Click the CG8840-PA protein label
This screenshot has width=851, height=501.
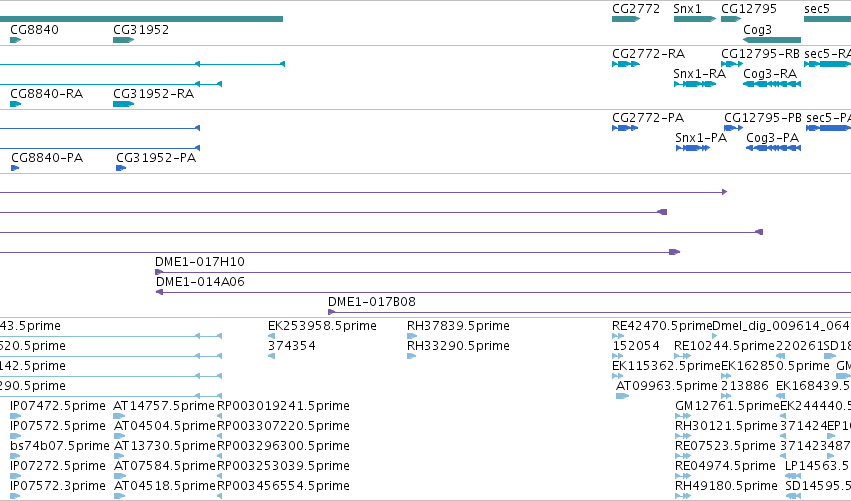pyautogui.click(x=47, y=158)
